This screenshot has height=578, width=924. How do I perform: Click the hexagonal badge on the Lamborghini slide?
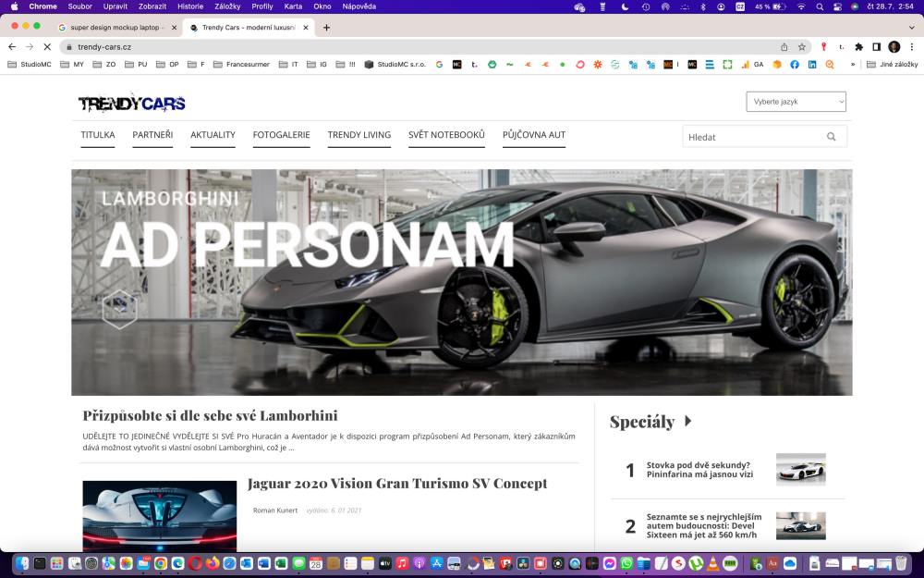click(x=119, y=308)
